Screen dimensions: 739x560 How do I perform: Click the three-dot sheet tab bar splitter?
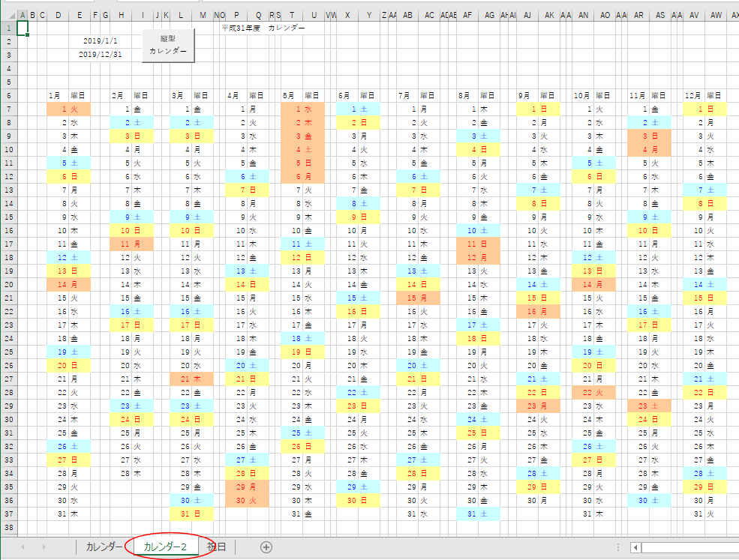617,547
